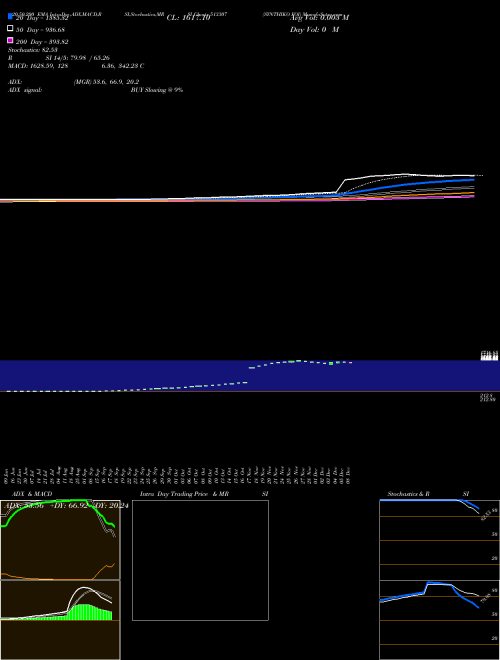Open the MACD histogram chart with green bars
The width and height of the screenshot is (500, 660).
point(60,620)
